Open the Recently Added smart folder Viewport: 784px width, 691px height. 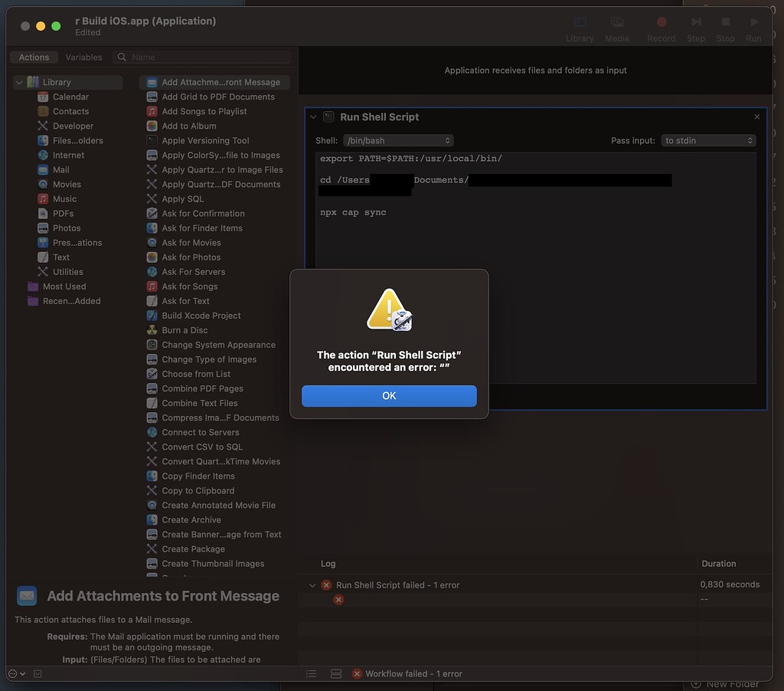tap(71, 301)
